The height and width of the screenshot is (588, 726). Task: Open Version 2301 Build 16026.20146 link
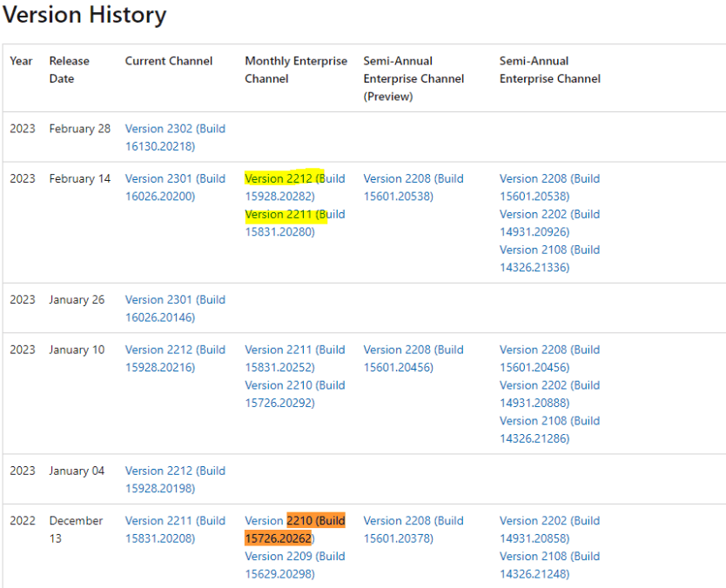[x=175, y=309]
